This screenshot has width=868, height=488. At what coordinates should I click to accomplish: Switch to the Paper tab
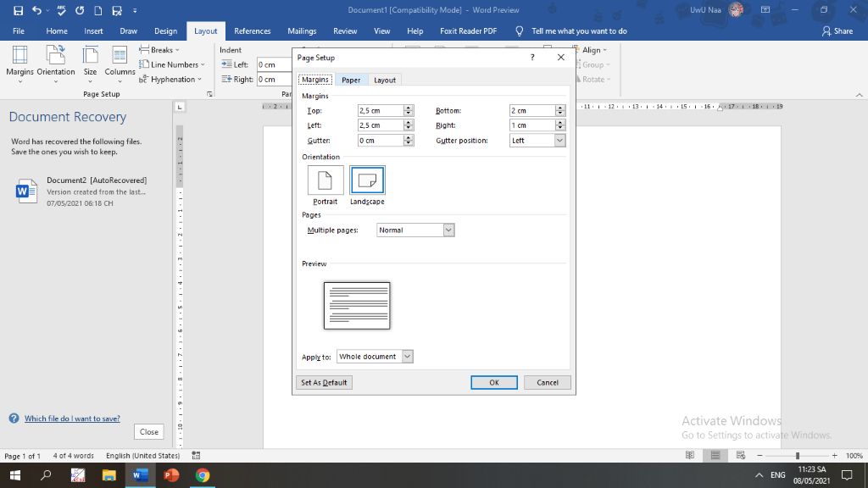(351, 80)
